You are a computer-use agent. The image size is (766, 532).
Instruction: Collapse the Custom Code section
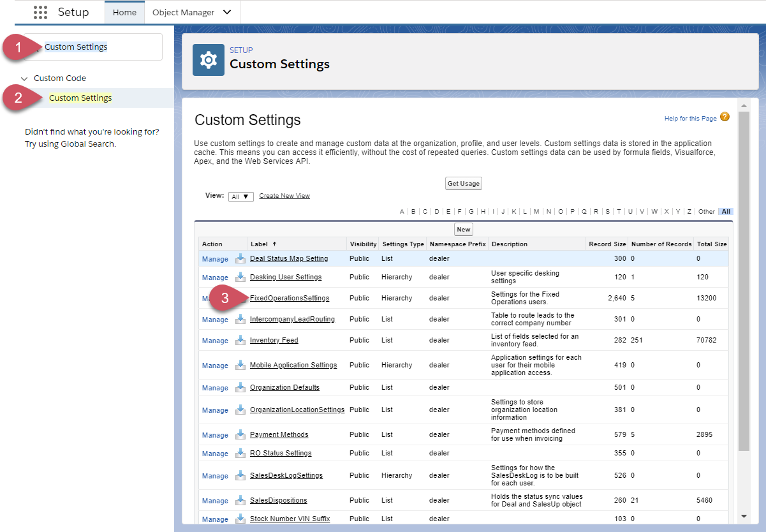[24, 78]
